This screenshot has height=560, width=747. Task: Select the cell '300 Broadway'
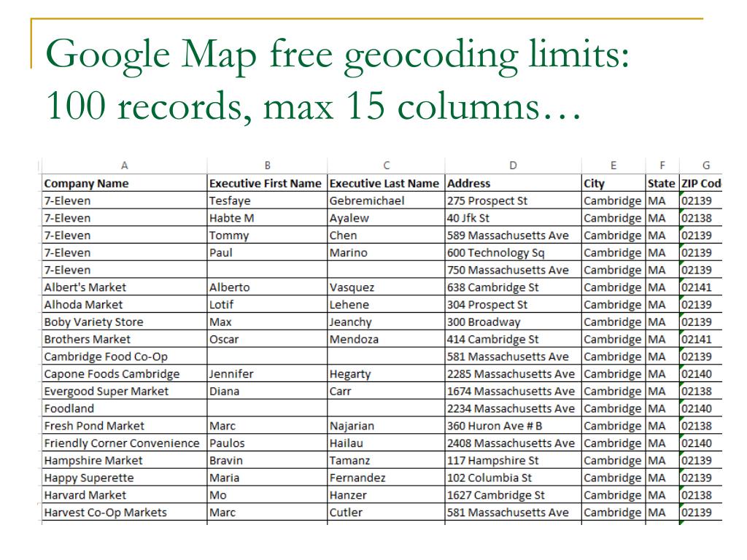(x=513, y=322)
